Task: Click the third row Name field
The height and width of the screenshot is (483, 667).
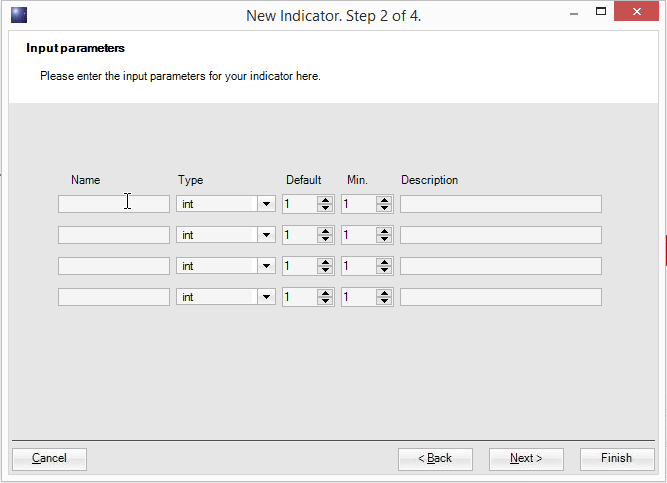Action: [114, 266]
